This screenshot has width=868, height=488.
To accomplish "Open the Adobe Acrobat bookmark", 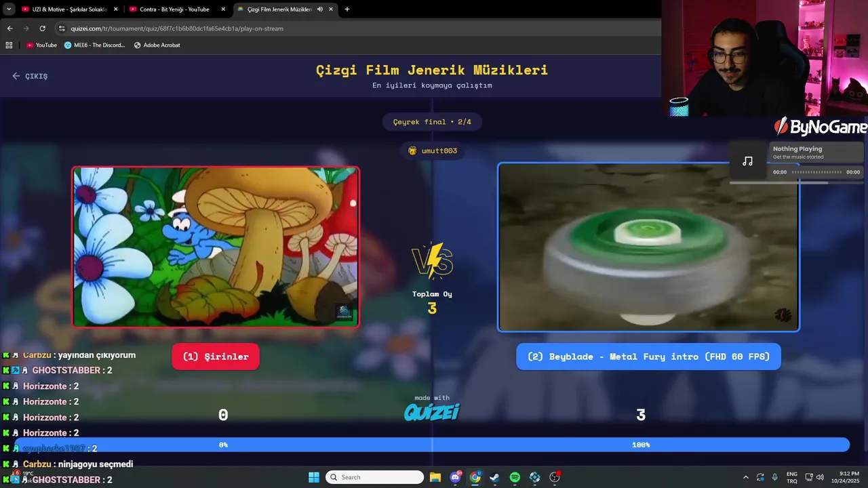I will (157, 45).
